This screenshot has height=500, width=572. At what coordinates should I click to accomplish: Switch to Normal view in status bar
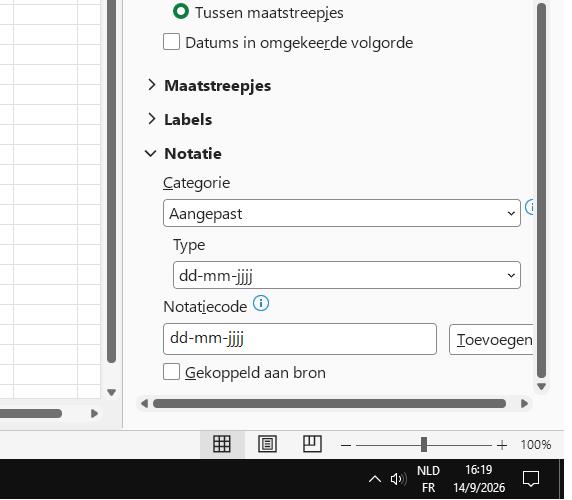[222, 444]
